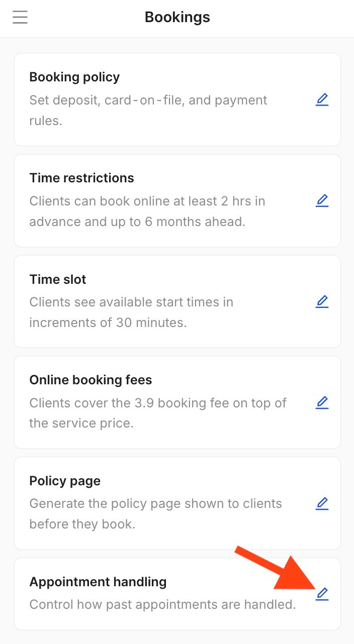Open the Time slot card title

(x=58, y=279)
